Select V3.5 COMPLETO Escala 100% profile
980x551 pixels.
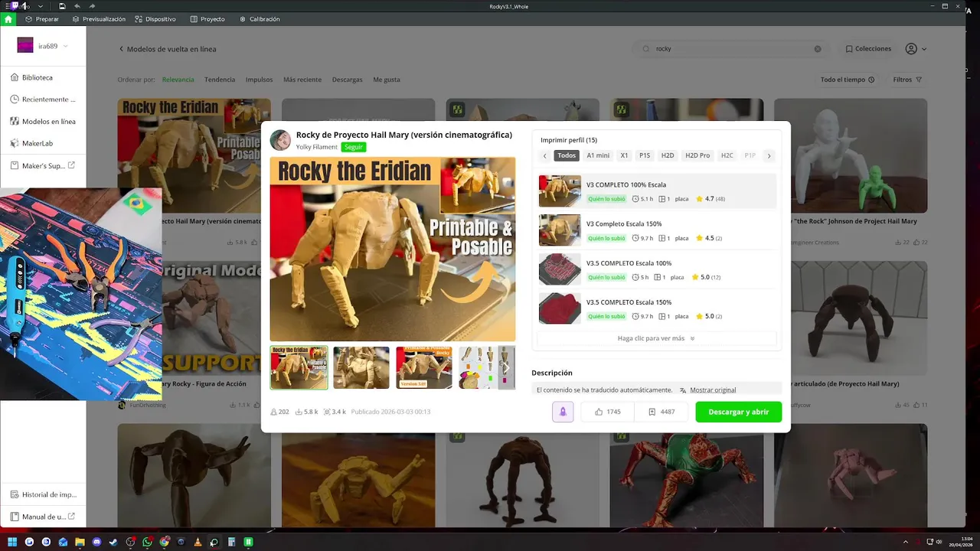click(x=657, y=269)
